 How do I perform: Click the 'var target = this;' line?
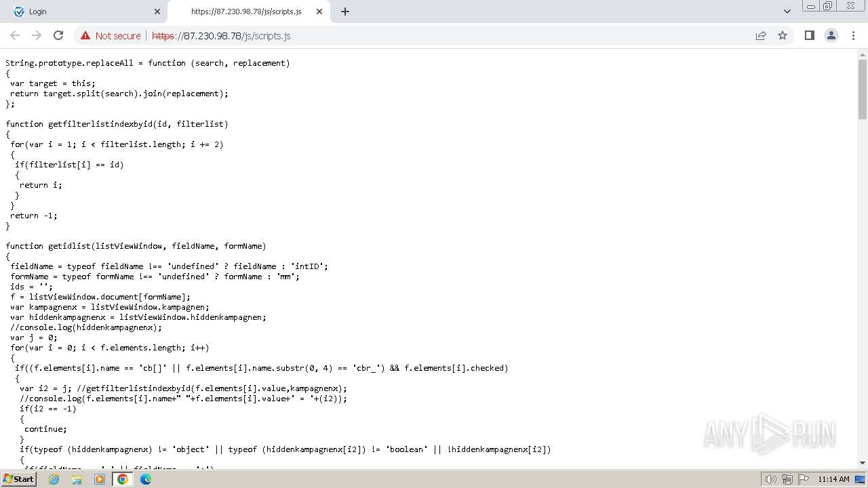pos(53,83)
